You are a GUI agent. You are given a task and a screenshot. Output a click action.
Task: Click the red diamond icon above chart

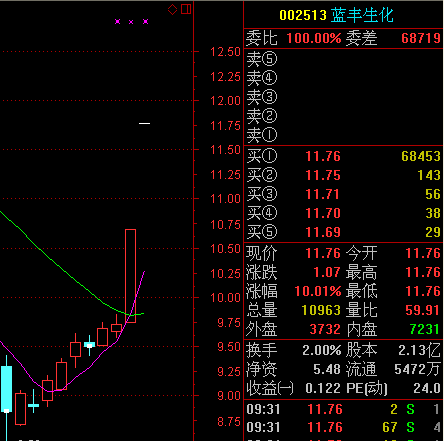pyautogui.click(x=172, y=9)
